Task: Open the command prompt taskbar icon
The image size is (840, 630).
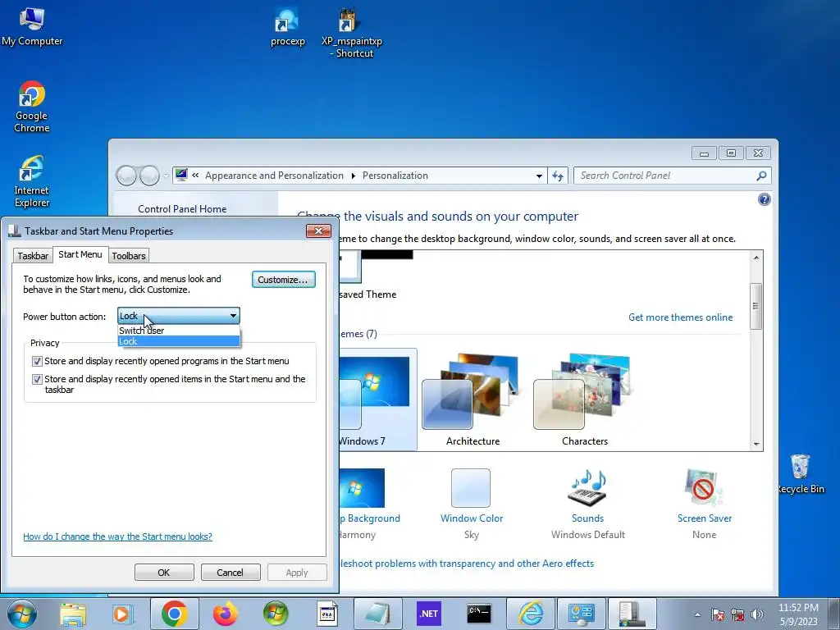Action: (x=478, y=614)
